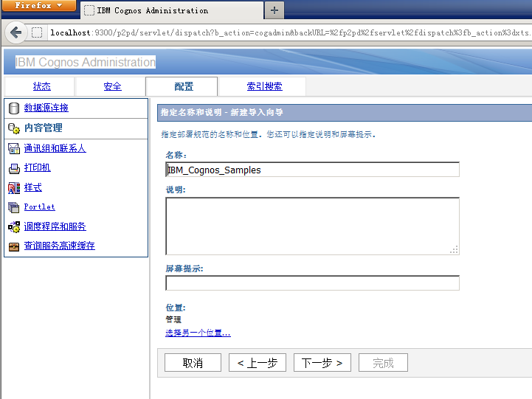
Task: Click the 取消 cancel button
Action: click(x=193, y=363)
